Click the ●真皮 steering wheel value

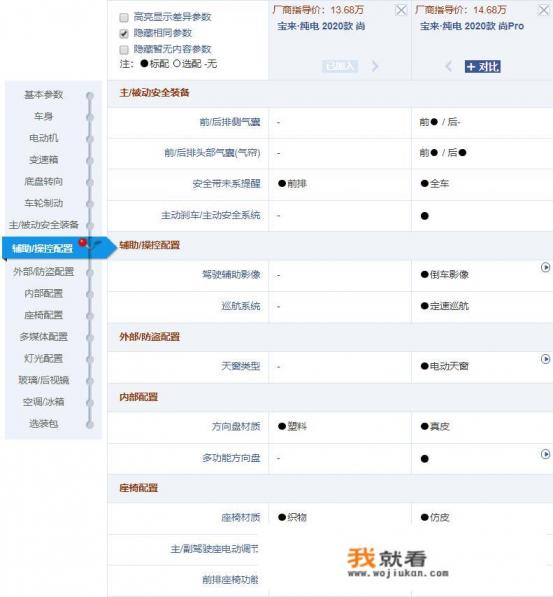pos(435,427)
